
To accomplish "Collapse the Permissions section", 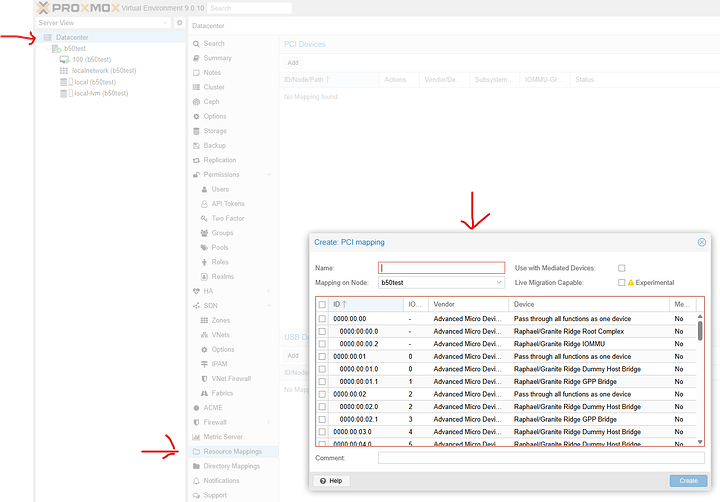I will pyautogui.click(x=268, y=175).
